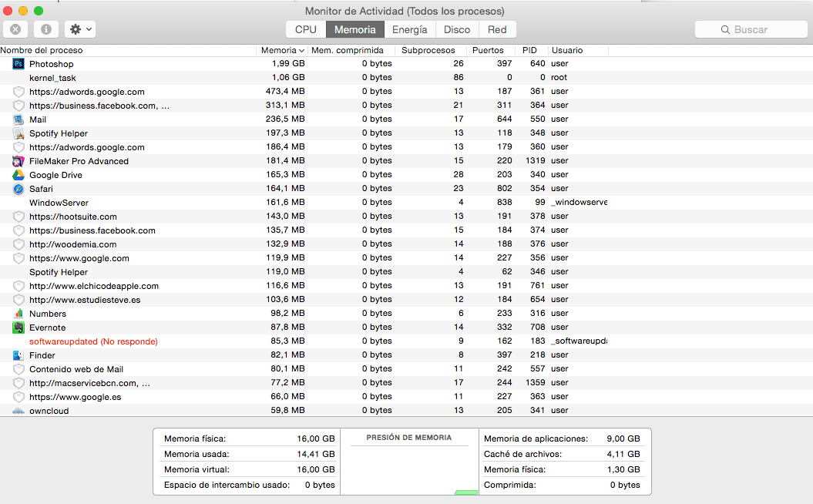This screenshot has width=813, height=504.
Task: Click Memoria de aplicaciones 9,00 GB value
Action: click(623, 438)
